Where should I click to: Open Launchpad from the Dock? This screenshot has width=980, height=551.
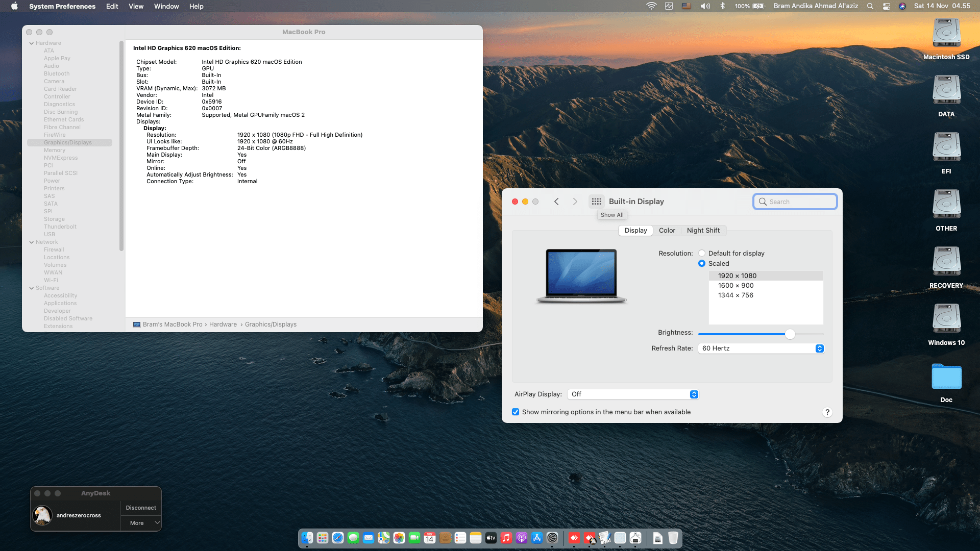pyautogui.click(x=322, y=538)
